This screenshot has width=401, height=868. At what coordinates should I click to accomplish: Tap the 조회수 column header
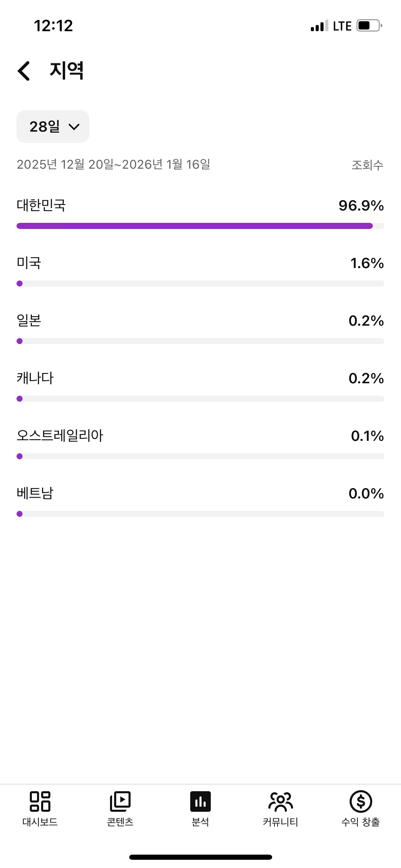(x=367, y=165)
